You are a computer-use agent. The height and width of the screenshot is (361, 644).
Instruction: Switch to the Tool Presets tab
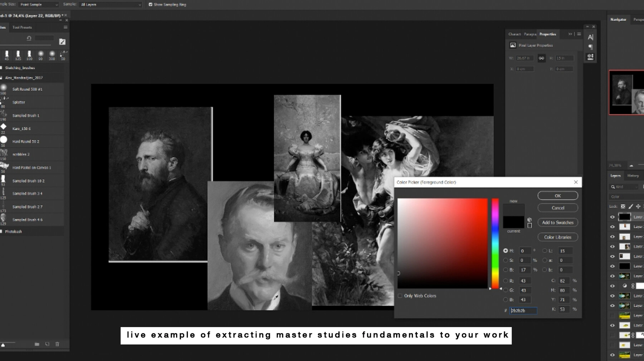22,27
